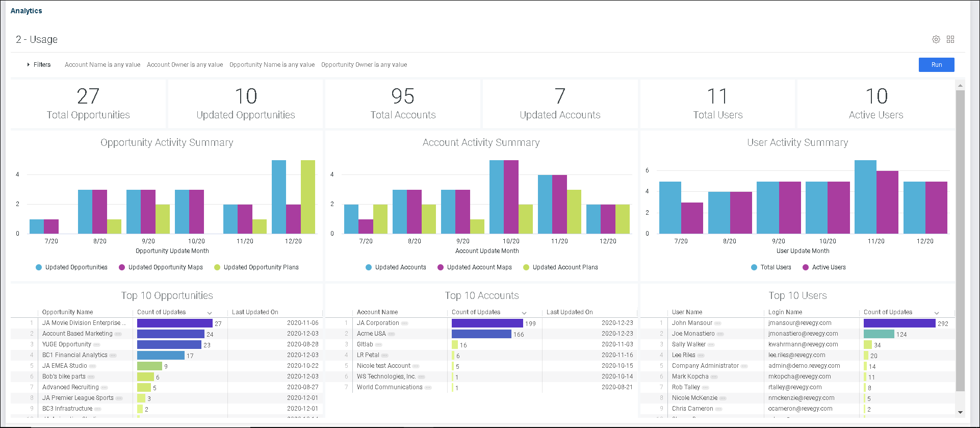Open ellipsis menu next to John Mansour
Viewport: 980px width, 428px height.
(717, 323)
